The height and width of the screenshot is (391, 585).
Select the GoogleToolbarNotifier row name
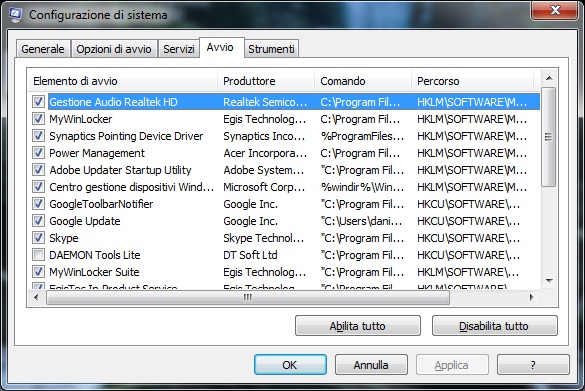(x=101, y=204)
